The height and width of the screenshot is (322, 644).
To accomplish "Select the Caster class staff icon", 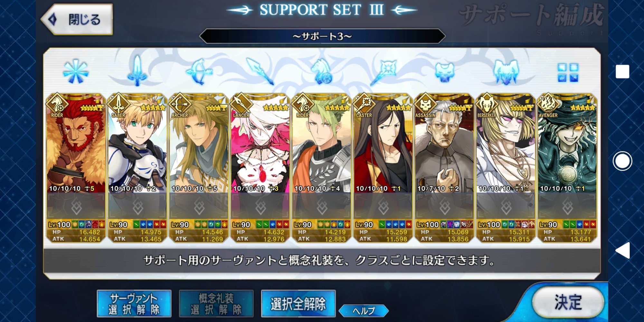I will coord(383,71).
